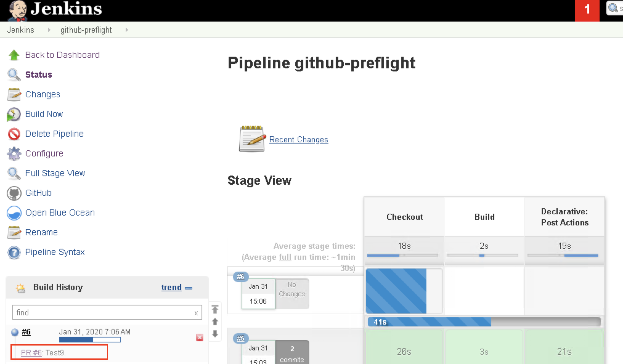623x364 pixels.
Task: Click the Back to Dashboard arrow icon
Action: [x=14, y=55]
